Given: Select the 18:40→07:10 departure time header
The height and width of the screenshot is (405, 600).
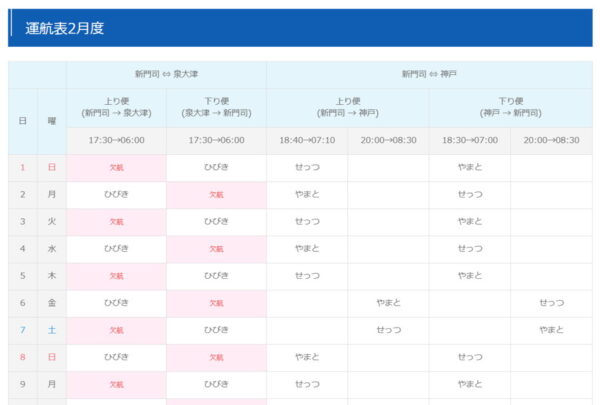Looking at the screenshot, I should tap(307, 141).
